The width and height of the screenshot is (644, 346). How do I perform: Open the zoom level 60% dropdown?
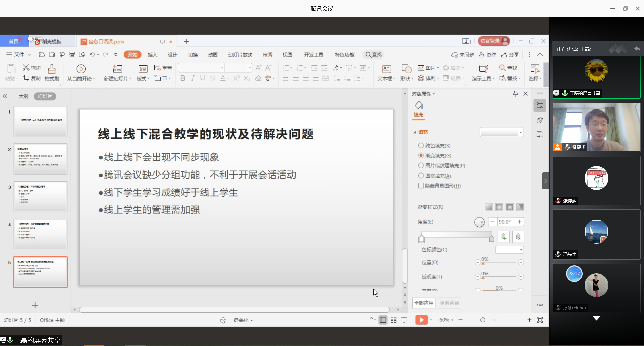(x=446, y=320)
